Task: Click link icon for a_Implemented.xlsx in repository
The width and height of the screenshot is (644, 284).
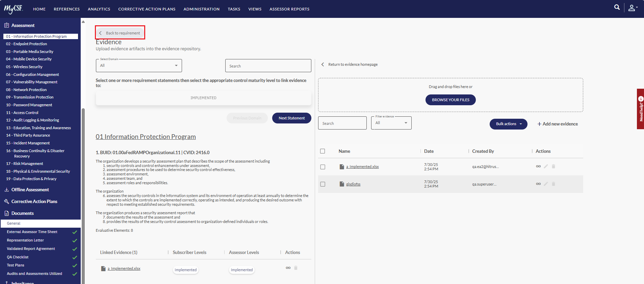Action: 538,166
